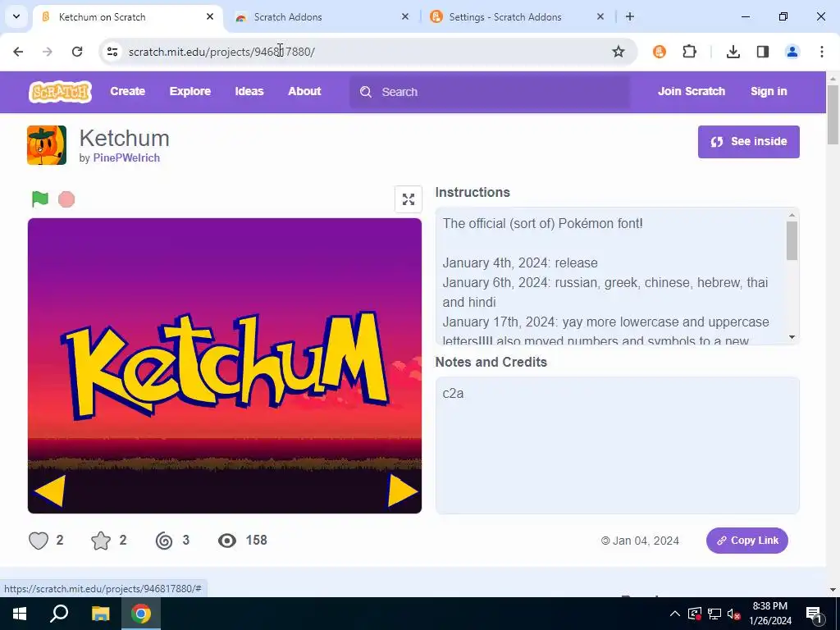Screen dimensions: 840x630
Task: Open the About page
Action: 304,92
